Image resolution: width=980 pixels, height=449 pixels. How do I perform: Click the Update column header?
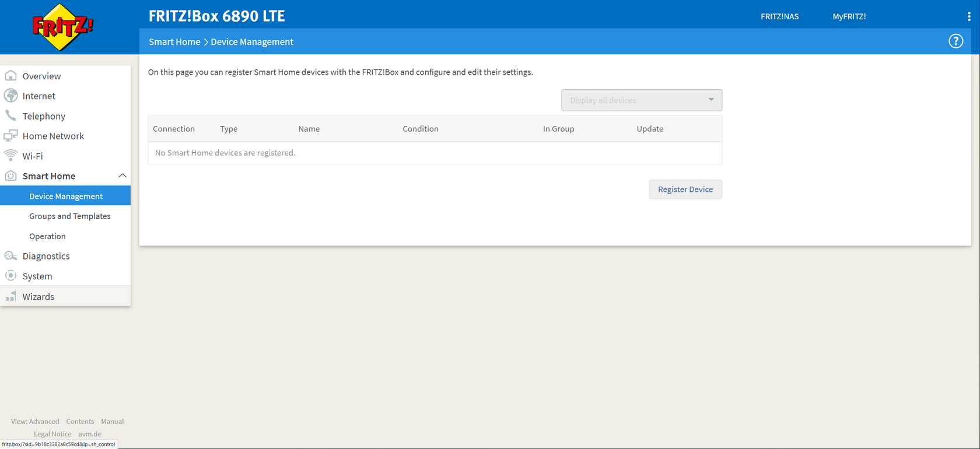(x=650, y=129)
